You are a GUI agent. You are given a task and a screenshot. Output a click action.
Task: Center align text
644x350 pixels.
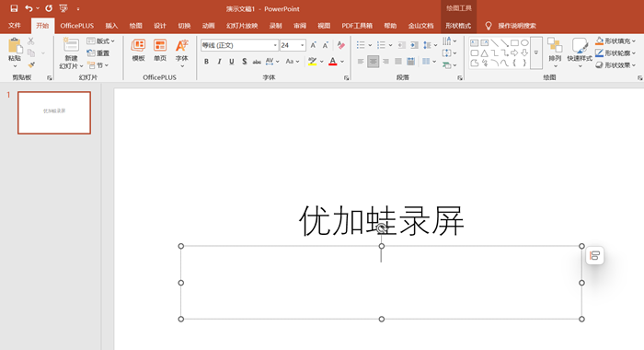pos(373,62)
